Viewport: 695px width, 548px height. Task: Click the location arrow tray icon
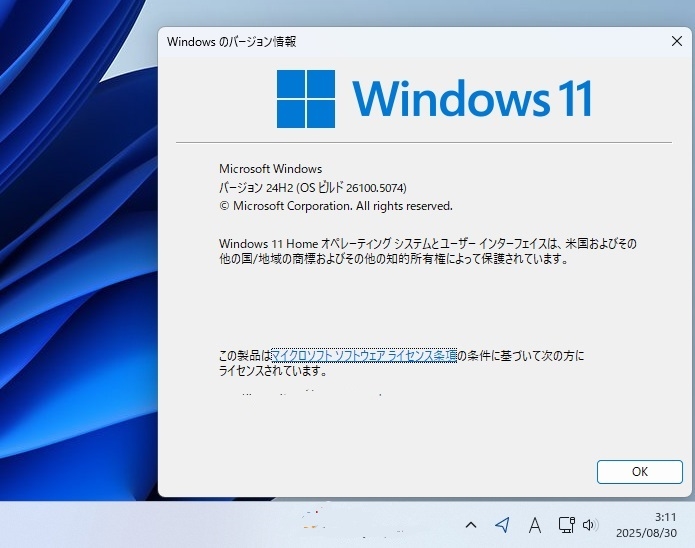coord(502,525)
